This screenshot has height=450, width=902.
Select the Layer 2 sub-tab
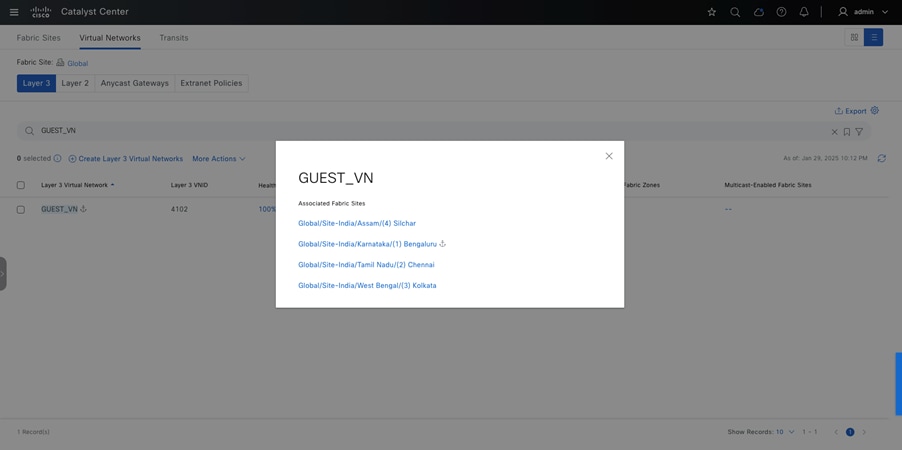point(75,83)
